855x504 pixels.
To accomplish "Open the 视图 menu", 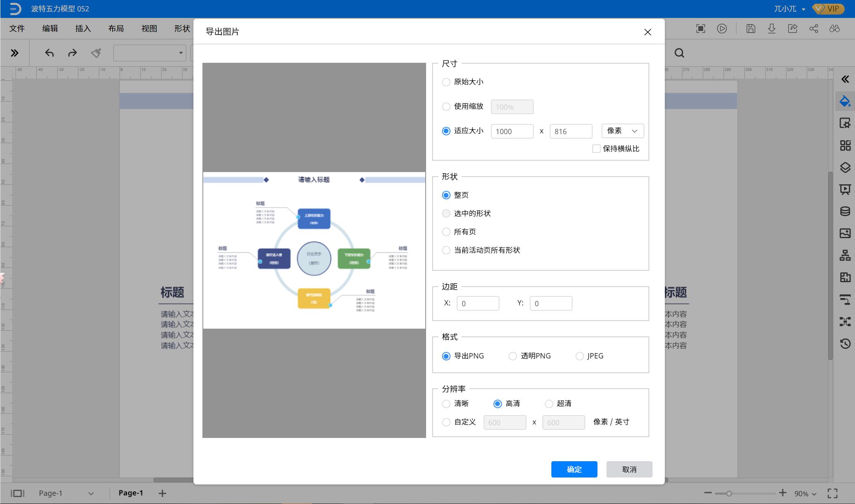I will [149, 29].
